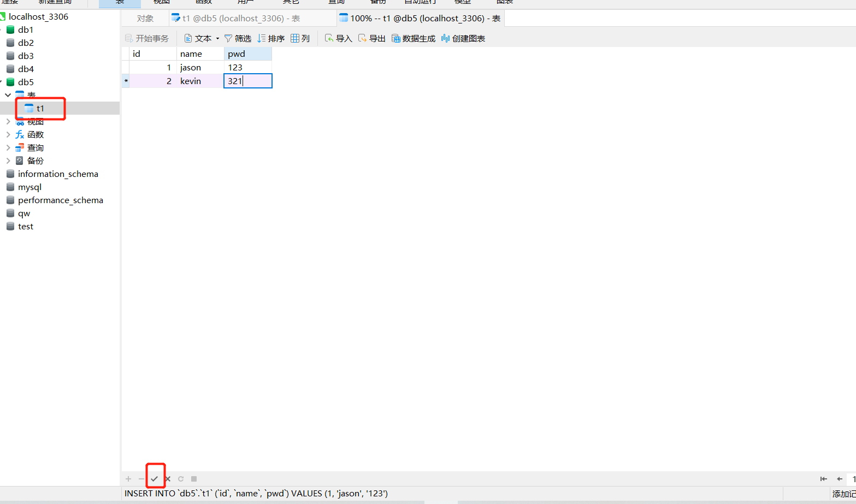Click the 创建图表 create chart button
856x504 pixels.
463,38
